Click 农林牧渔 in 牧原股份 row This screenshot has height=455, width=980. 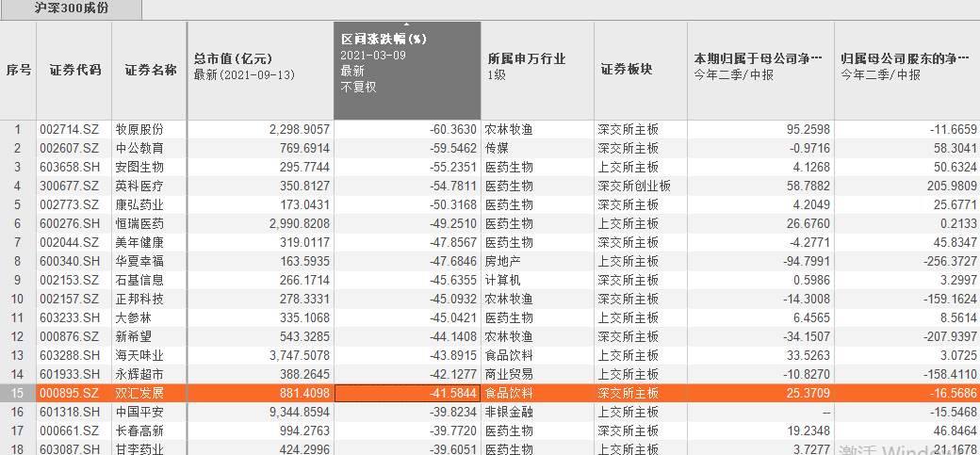pos(537,129)
